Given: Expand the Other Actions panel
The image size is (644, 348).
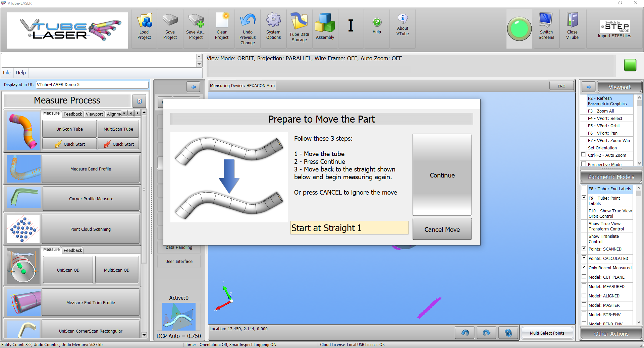Looking at the screenshot, I should click(611, 334).
